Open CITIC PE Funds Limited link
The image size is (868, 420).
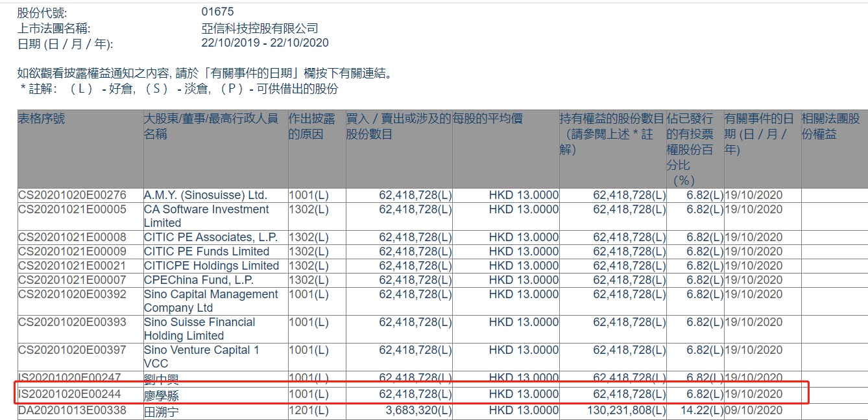point(206,251)
